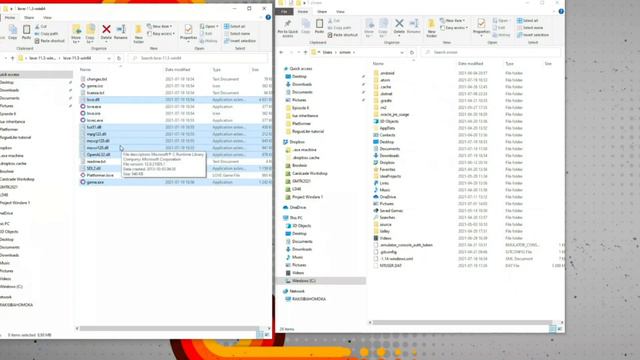
Task: Switch simon window to large icons view
Action: [560, 329]
